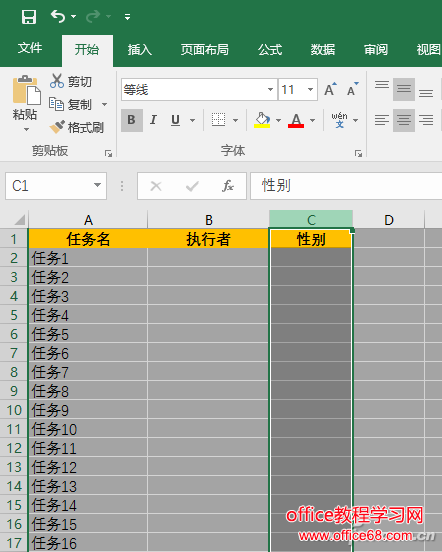Decrease the font size
The image size is (442, 552).
pyautogui.click(x=352, y=89)
